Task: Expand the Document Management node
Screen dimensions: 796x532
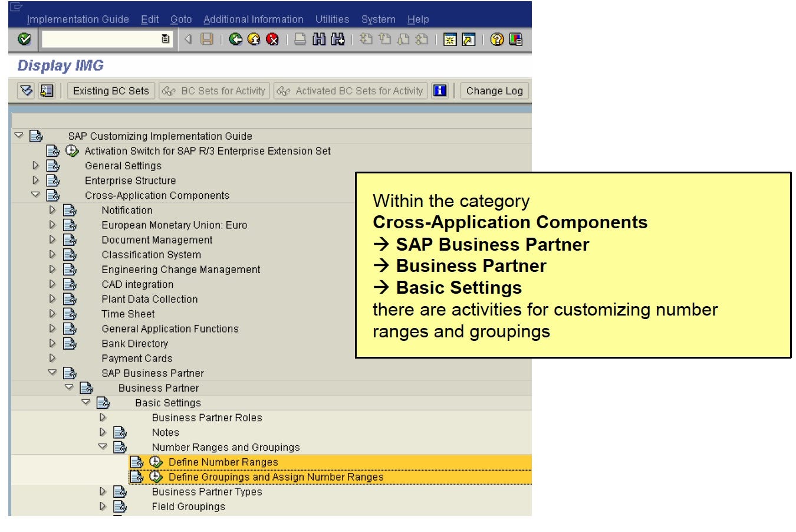Action: 52,239
